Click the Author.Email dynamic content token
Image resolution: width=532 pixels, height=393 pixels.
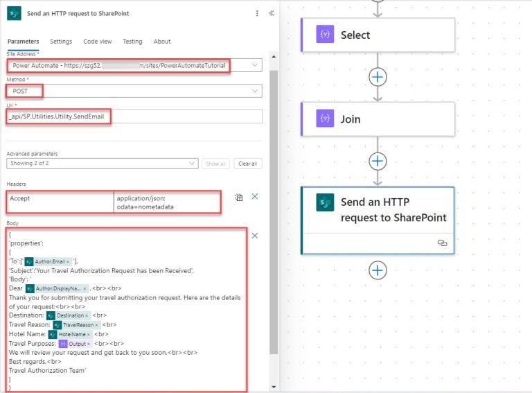48,262
